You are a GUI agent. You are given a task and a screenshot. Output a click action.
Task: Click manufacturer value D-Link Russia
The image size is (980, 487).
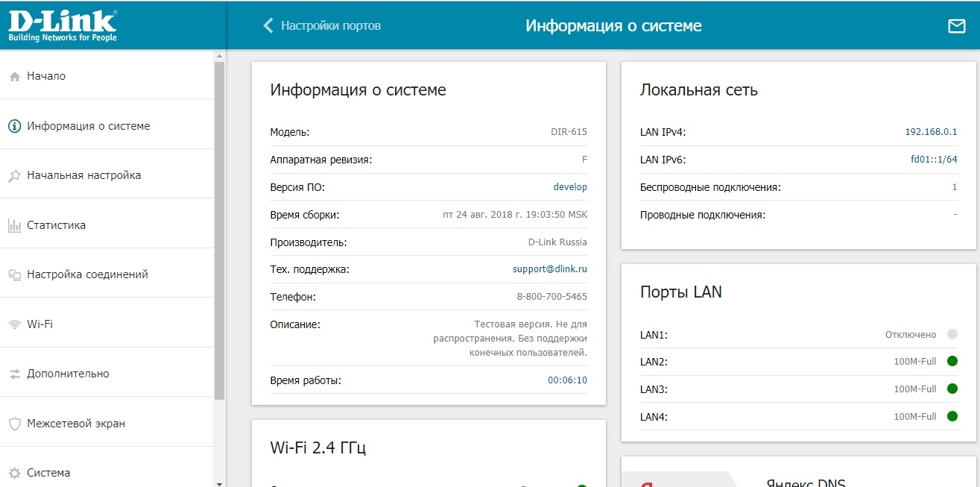click(x=557, y=242)
